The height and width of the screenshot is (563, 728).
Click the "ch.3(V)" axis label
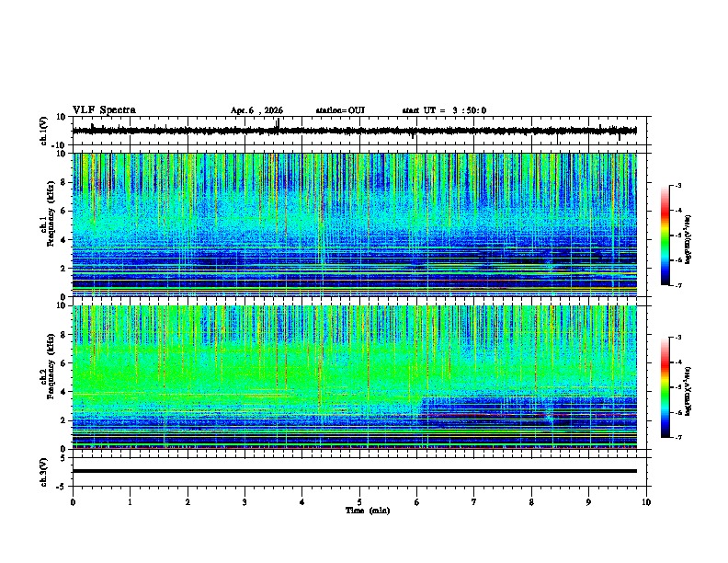point(44,473)
